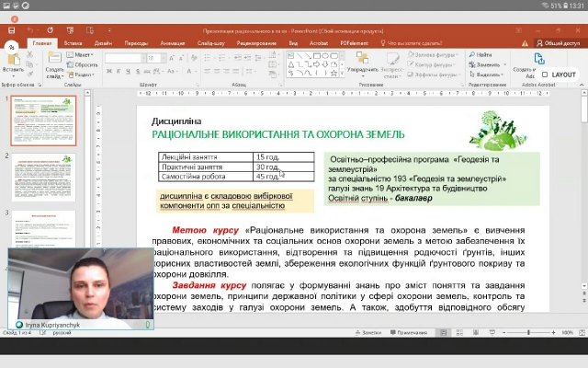Open the Анимация ribbon tab
Image resolution: width=588 pixels, height=368 pixels.
172,42
